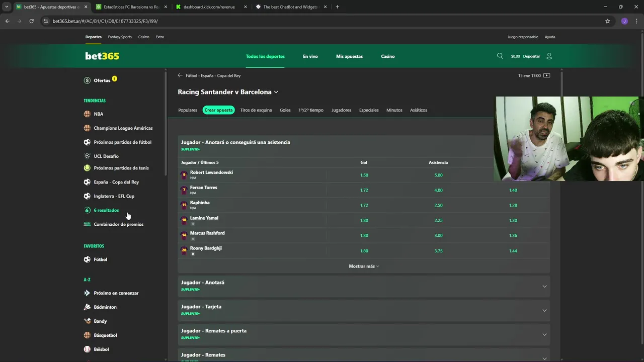
Task: Click the 6 resultados green icon
Action: tap(88, 210)
